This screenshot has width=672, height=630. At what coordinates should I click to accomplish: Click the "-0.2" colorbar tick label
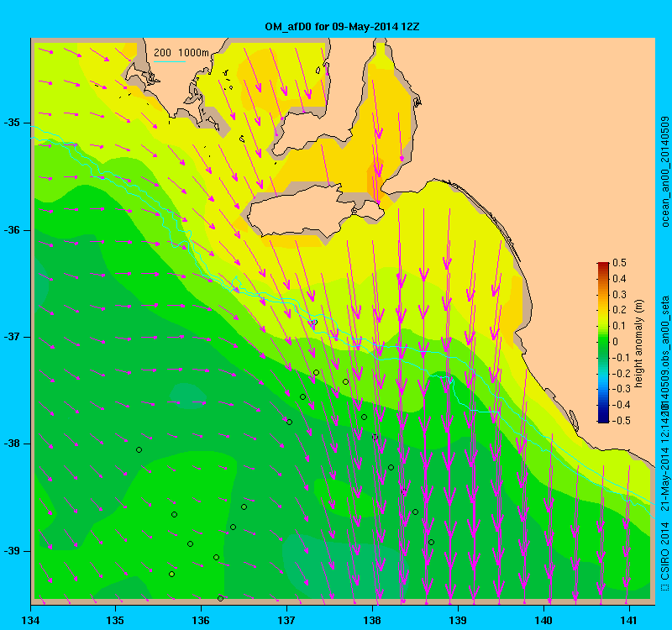coord(621,373)
